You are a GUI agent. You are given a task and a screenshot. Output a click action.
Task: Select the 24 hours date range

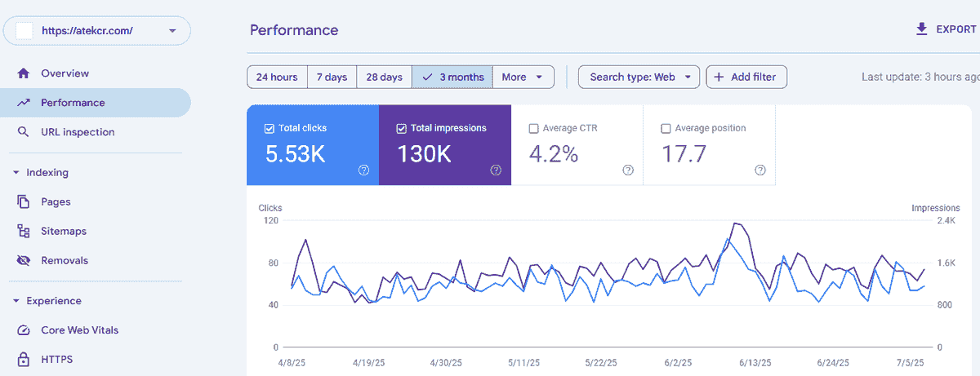(277, 77)
